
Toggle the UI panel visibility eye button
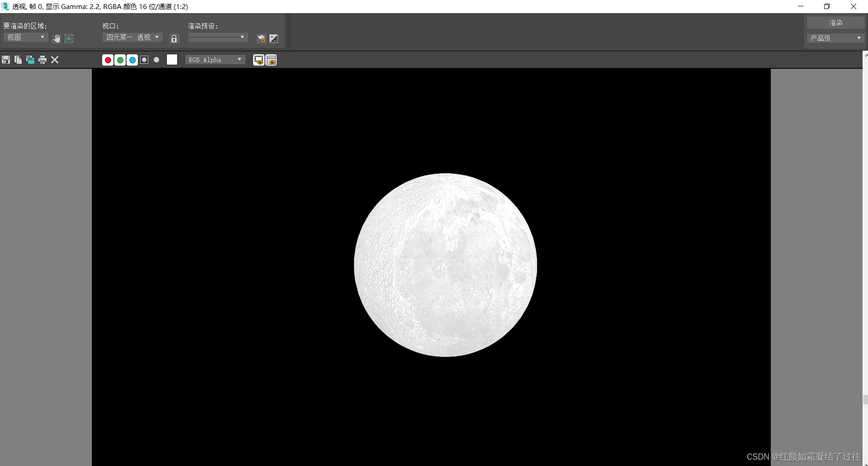[x=271, y=60]
